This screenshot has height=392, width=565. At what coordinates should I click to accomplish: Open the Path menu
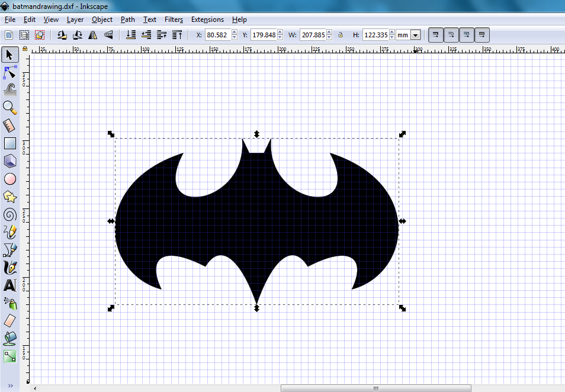tap(127, 20)
